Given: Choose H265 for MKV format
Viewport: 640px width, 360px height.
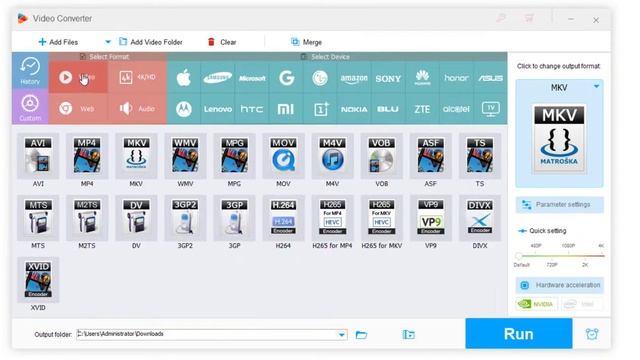Looking at the screenshot, I should pyautogui.click(x=382, y=218).
